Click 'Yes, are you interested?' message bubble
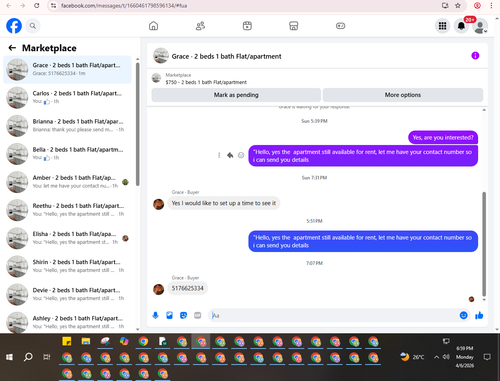Viewport: 500px width, 381px height. 443,138
